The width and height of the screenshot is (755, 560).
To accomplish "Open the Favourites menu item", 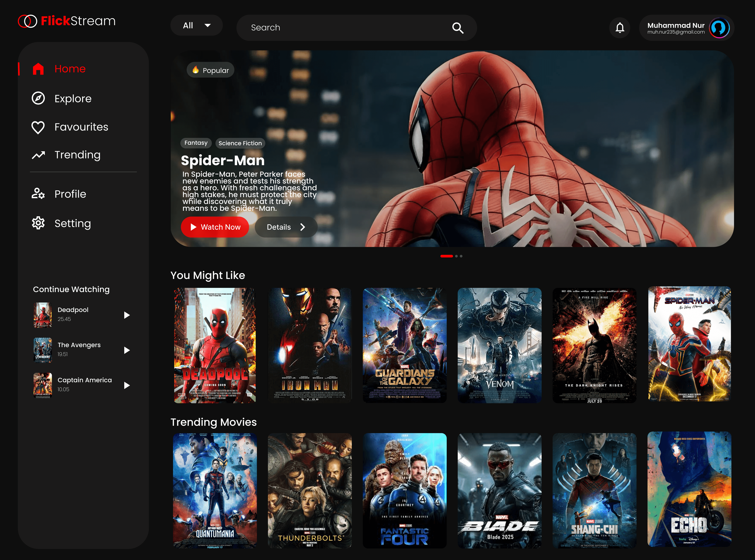I will (x=81, y=127).
